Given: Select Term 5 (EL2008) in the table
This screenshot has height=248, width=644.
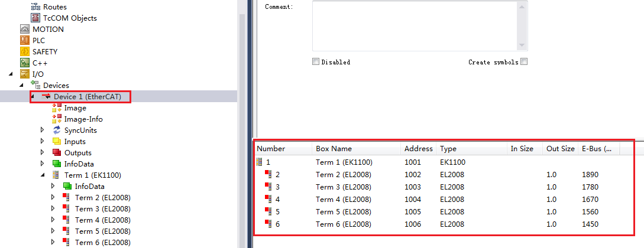Looking at the screenshot, I should pyautogui.click(x=344, y=212).
